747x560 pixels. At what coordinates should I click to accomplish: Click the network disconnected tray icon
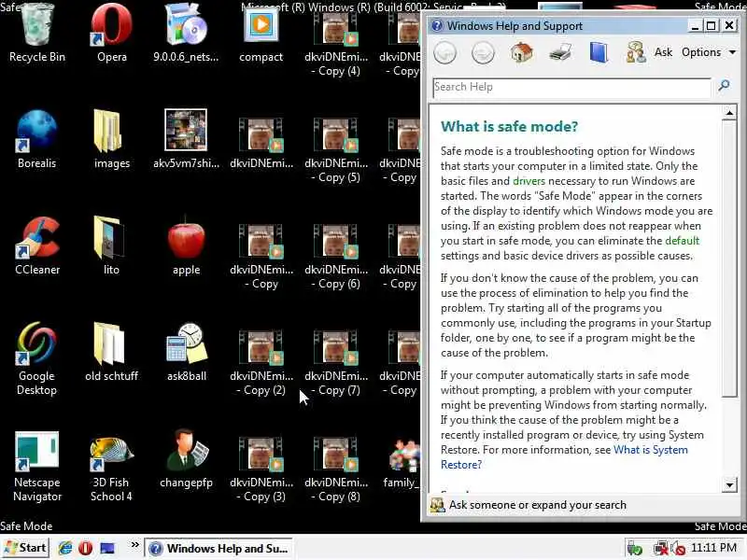point(660,549)
